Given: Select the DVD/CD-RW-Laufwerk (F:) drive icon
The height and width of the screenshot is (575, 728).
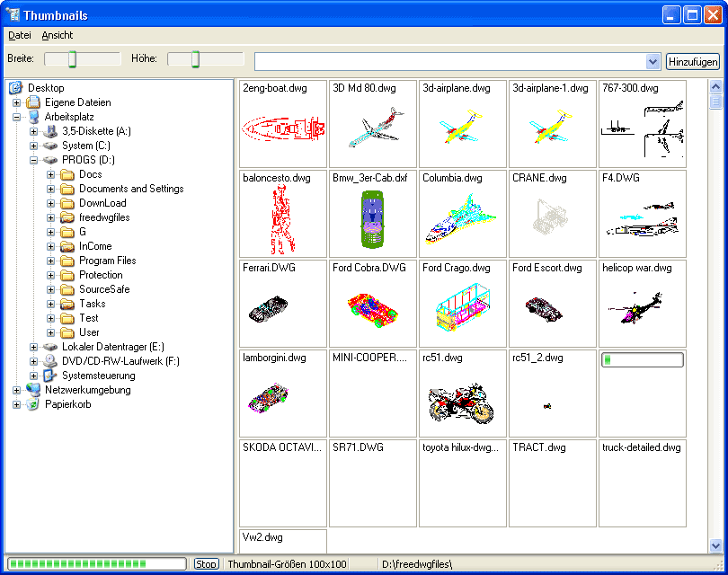Looking at the screenshot, I should click(50, 361).
